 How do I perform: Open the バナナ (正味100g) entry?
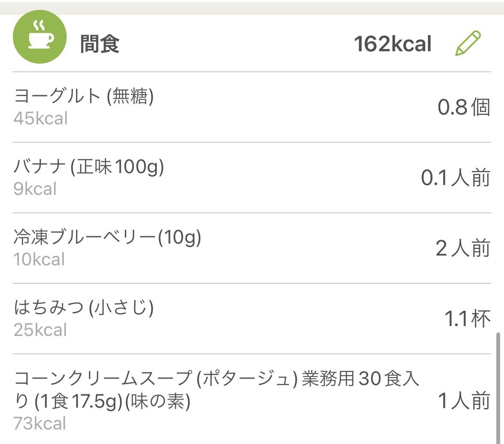(88, 166)
